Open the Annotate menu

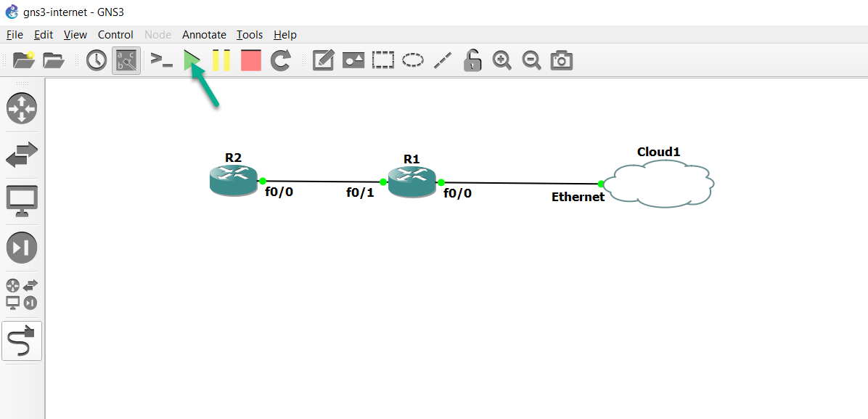point(204,34)
